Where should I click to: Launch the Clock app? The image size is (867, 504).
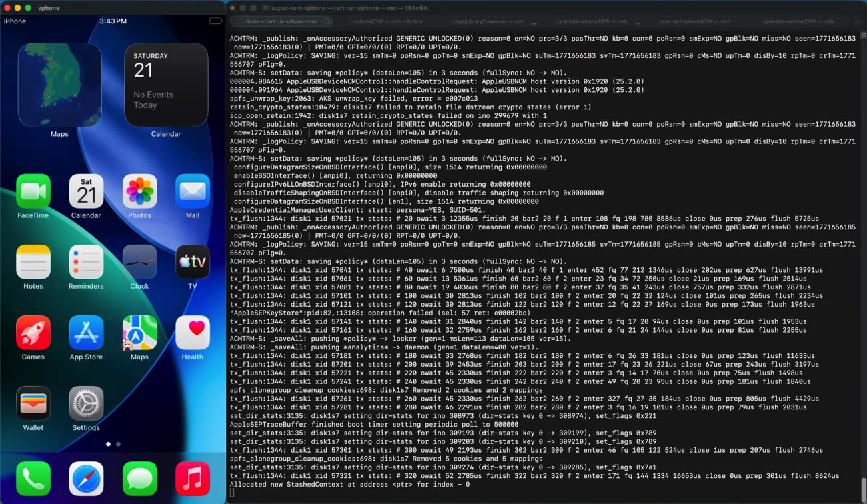tap(139, 262)
